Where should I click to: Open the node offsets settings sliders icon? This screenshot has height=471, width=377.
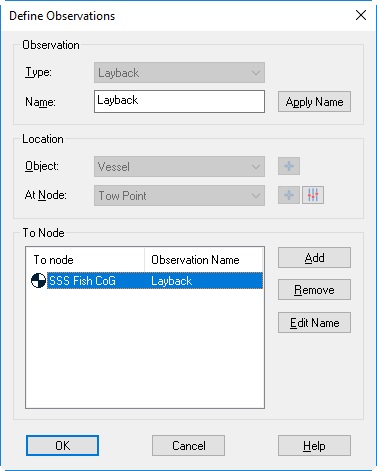click(x=313, y=195)
